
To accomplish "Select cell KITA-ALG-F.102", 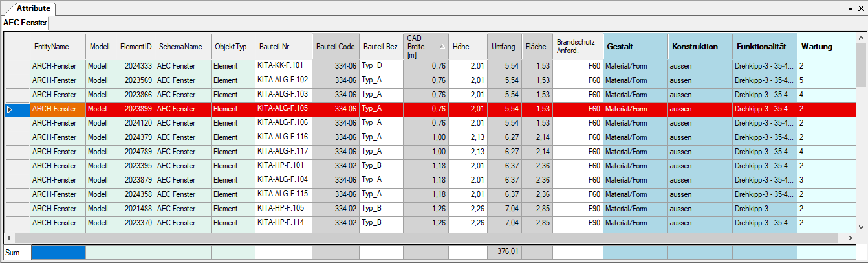I will [x=283, y=81].
